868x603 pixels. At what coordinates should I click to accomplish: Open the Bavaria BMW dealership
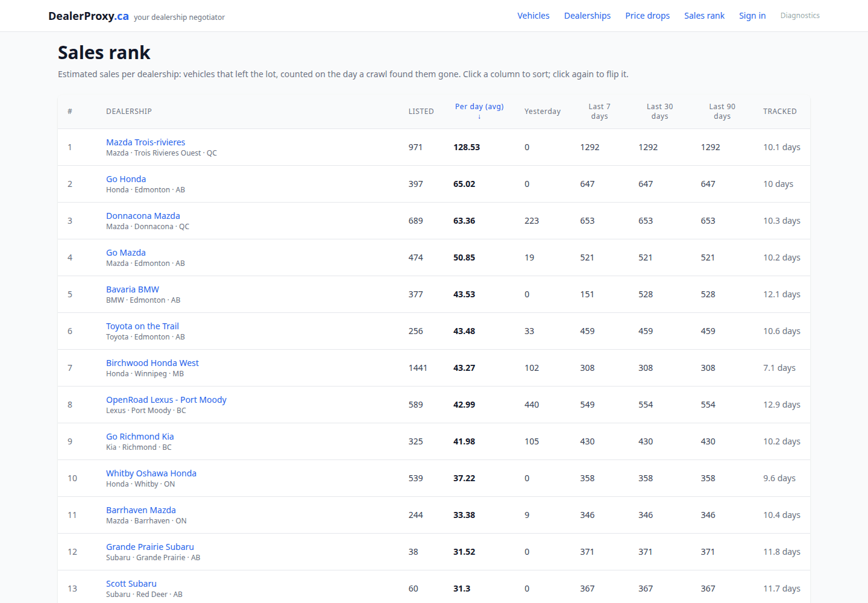(133, 289)
